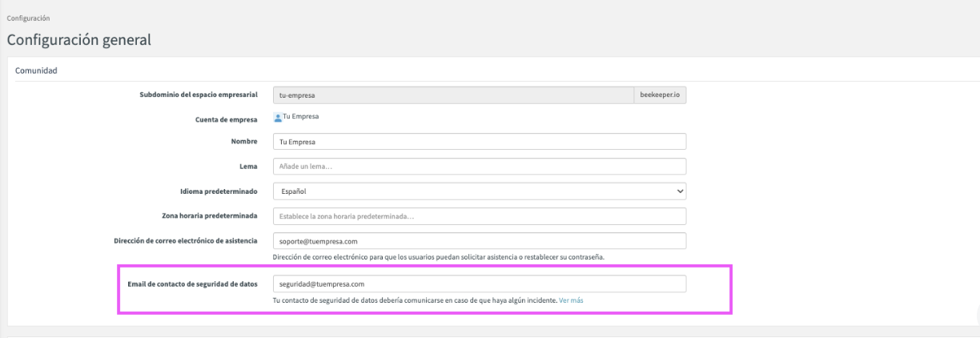This screenshot has width=980, height=338.
Task: Focus the Nombre input field
Action: click(x=480, y=142)
